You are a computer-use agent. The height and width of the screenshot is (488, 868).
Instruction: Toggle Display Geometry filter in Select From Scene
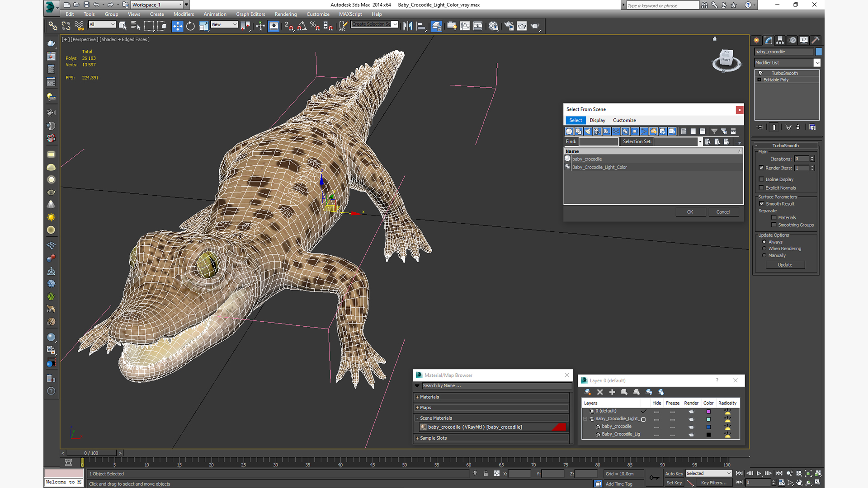coord(569,131)
